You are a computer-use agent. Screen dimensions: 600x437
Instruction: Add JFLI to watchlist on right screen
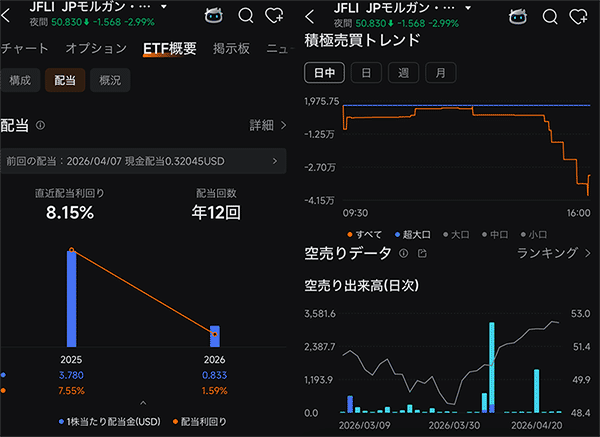[x=579, y=16]
